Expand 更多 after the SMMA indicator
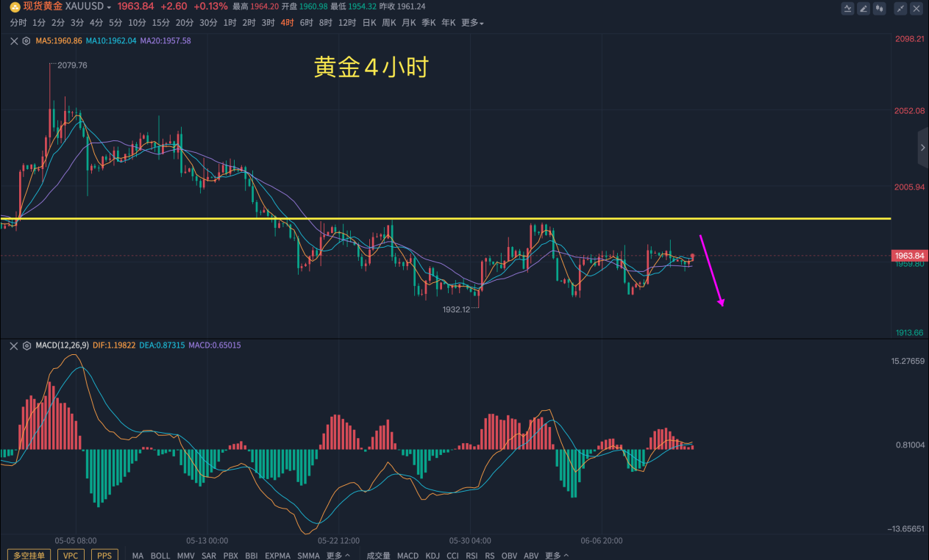Viewport: 929px width, 560px height. [x=338, y=556]
